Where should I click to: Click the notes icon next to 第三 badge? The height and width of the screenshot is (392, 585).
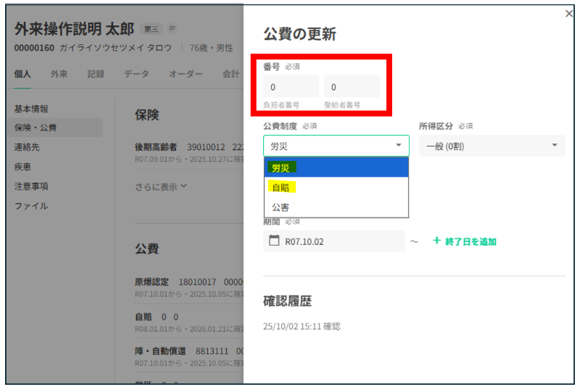173,29
